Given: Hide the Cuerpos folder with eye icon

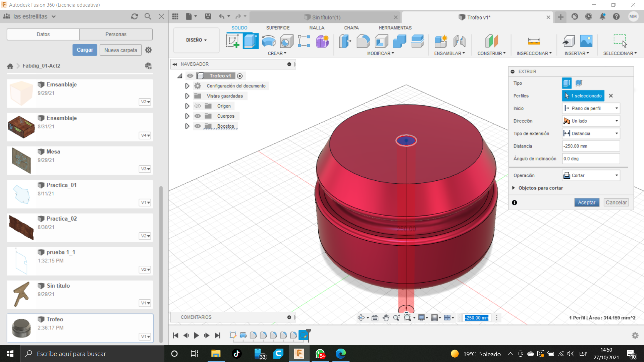Looking at the screenshot, I should click(x=198, y=116).
